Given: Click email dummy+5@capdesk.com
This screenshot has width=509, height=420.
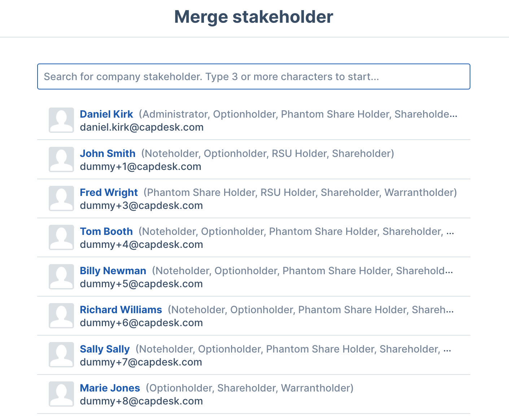Looking at the screenshot, I should coord(141,284).
